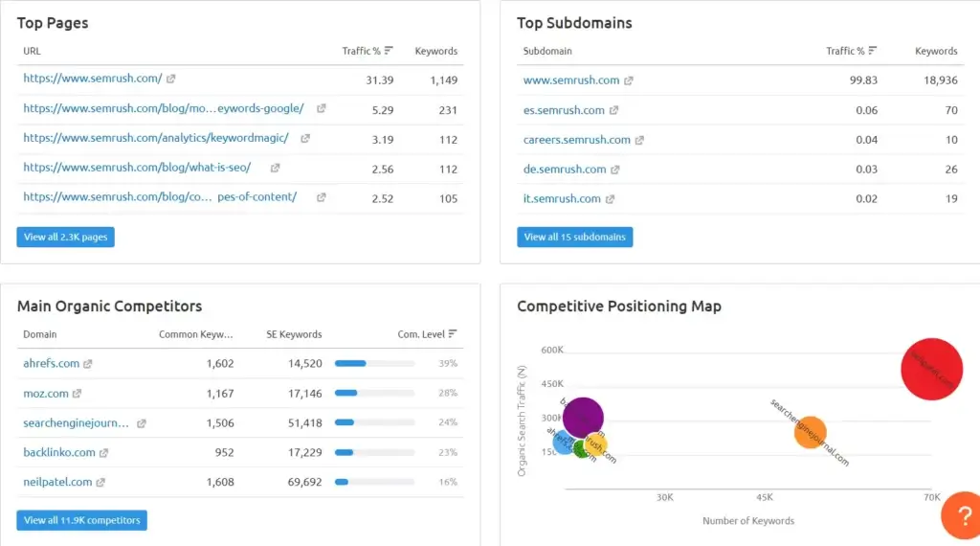This screenshot has height=546, width=980.
Task: Open external link icon for www.semrush.com subdomain
Action: pos(629,80)
